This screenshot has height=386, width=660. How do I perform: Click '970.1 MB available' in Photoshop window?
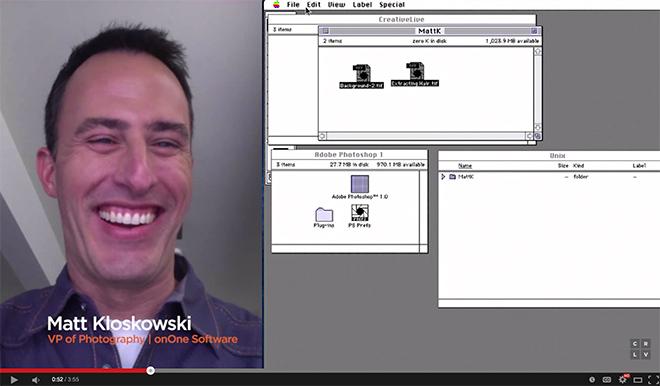(401, 165)
